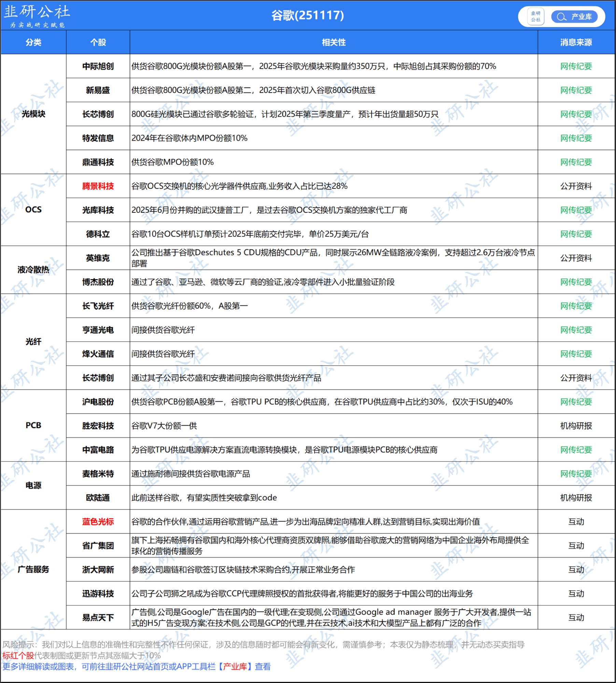616x683 pixels.
Task: Click 公开资料 source in the 英维克 row
Action: pyautogui.click(x=576, y=258)
